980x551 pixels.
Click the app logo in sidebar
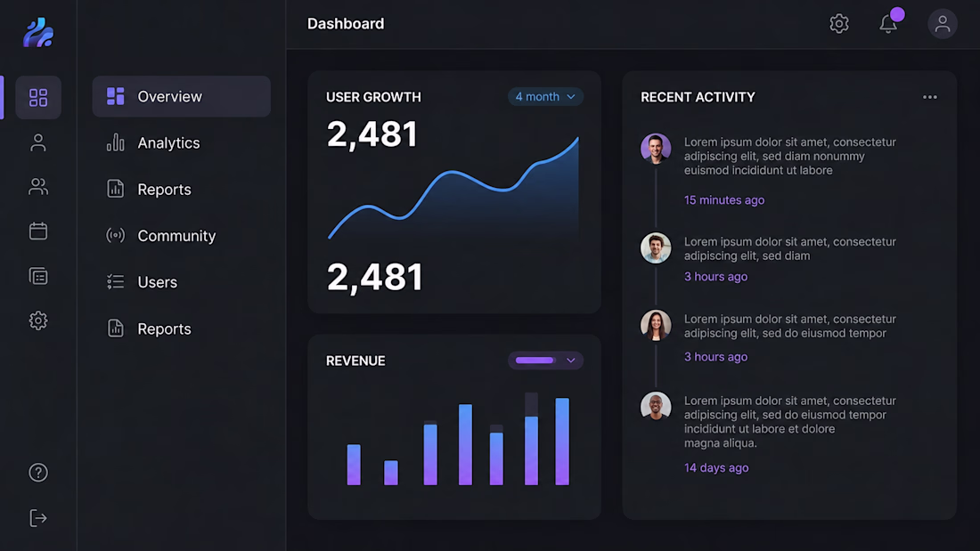click(38, 32)
